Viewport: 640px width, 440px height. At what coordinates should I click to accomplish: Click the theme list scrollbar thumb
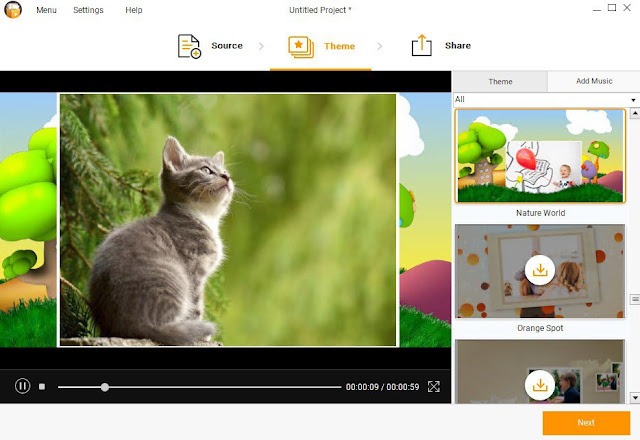635,299
